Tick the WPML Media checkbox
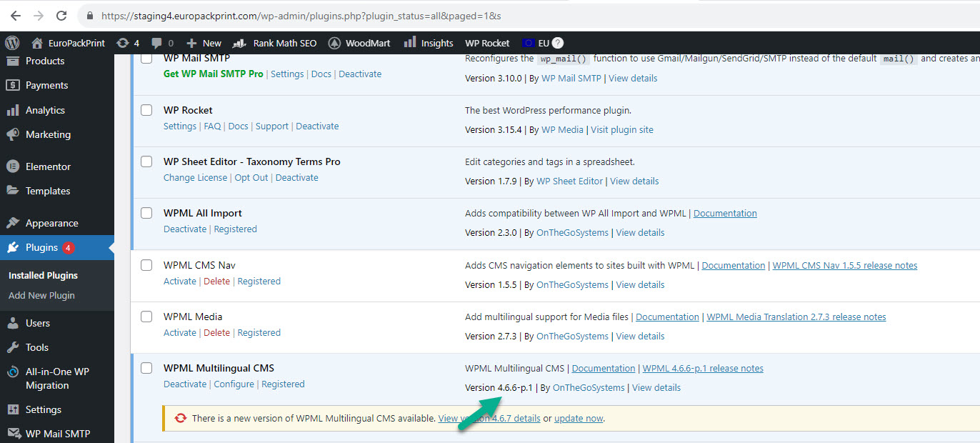Viewport: 980px width, 443px height. (x=146, y=317)
